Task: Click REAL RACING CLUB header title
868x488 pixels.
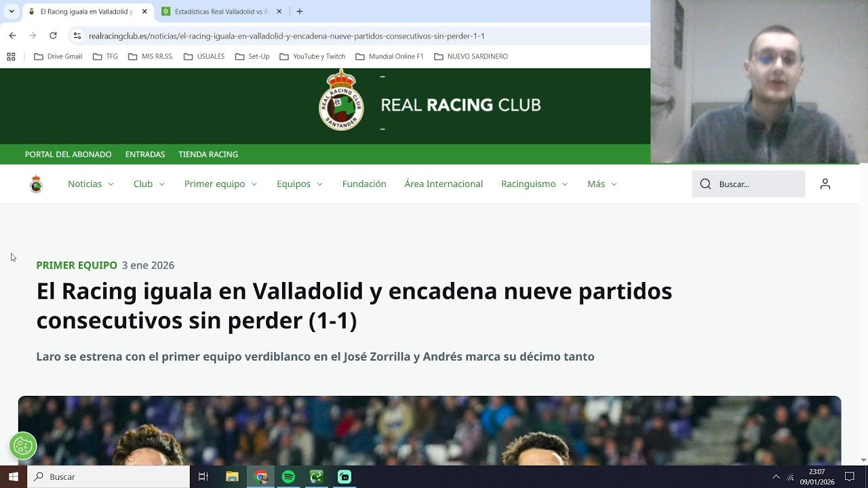Action: [460, 105]
